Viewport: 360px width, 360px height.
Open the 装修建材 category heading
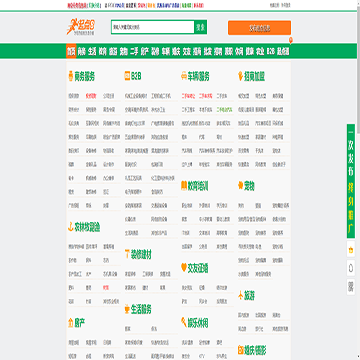click(x=141, y=255)
